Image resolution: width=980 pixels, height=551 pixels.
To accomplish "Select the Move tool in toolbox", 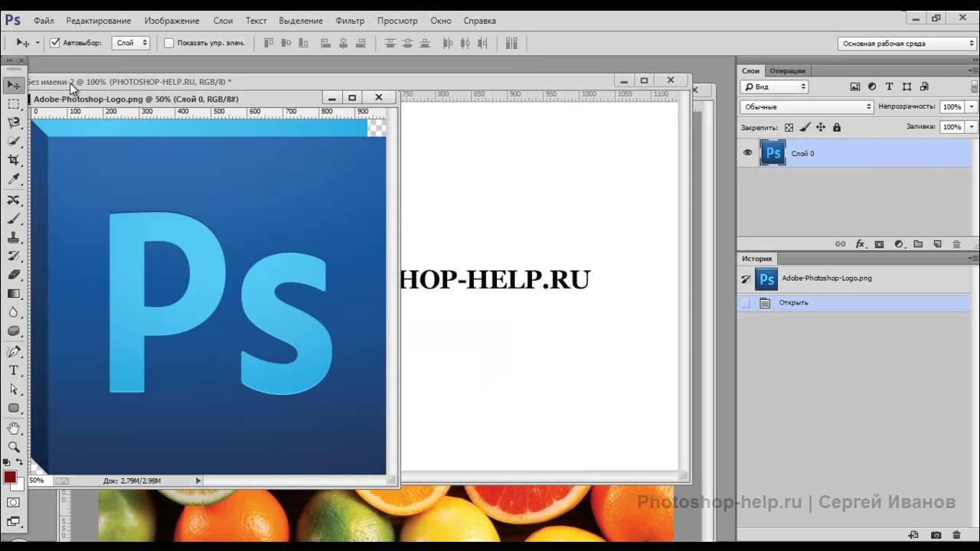I will click(14, 85).
